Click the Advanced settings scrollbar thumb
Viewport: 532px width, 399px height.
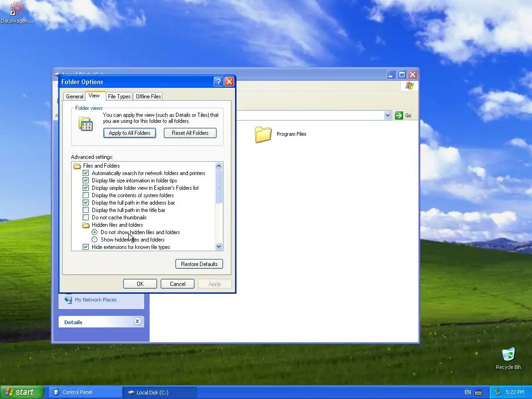pyautogui.click(x=219, y=187)
